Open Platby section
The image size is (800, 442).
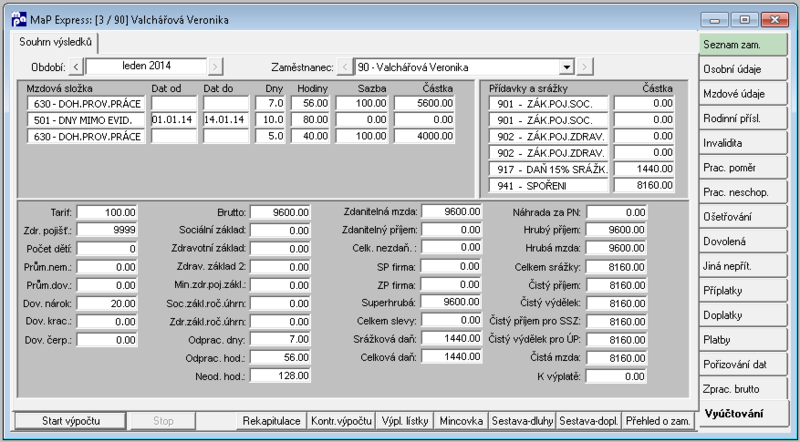(x=743, y=340)
